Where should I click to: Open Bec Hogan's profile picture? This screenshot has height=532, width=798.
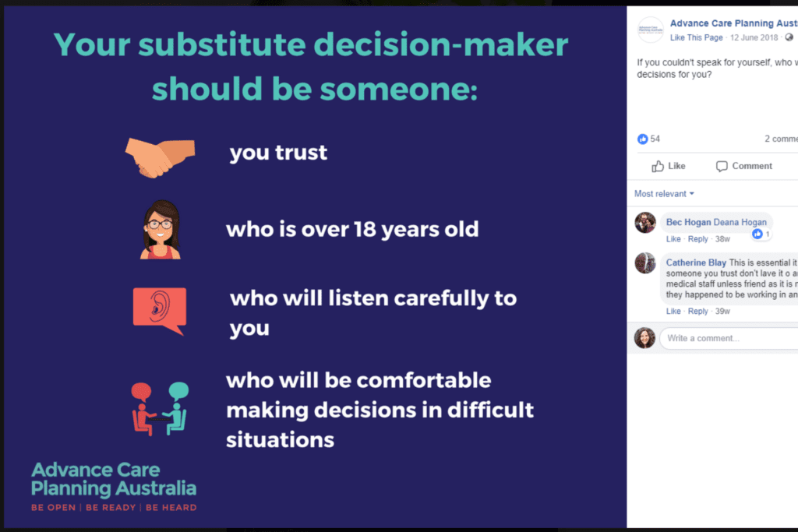[x=645, y=223]
